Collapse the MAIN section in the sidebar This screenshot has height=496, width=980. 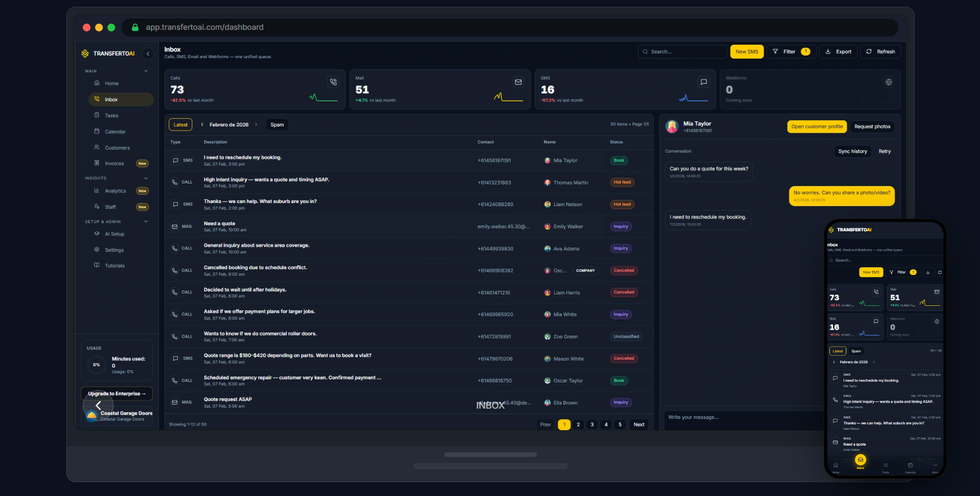pyautogui.click(x=146, y=71)
